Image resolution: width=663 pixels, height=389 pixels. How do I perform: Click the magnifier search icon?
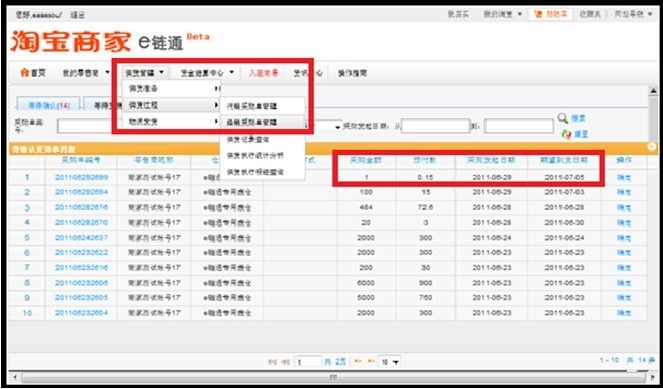coord(562,118)
